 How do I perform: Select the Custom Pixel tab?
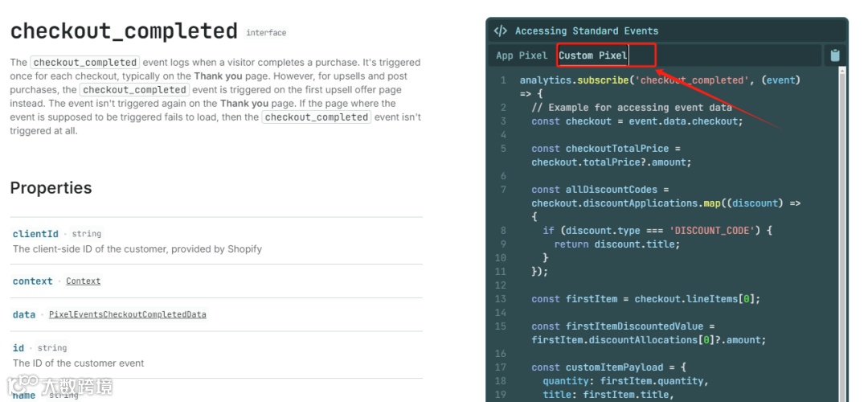pyautogui.click(x=593, y=55)
